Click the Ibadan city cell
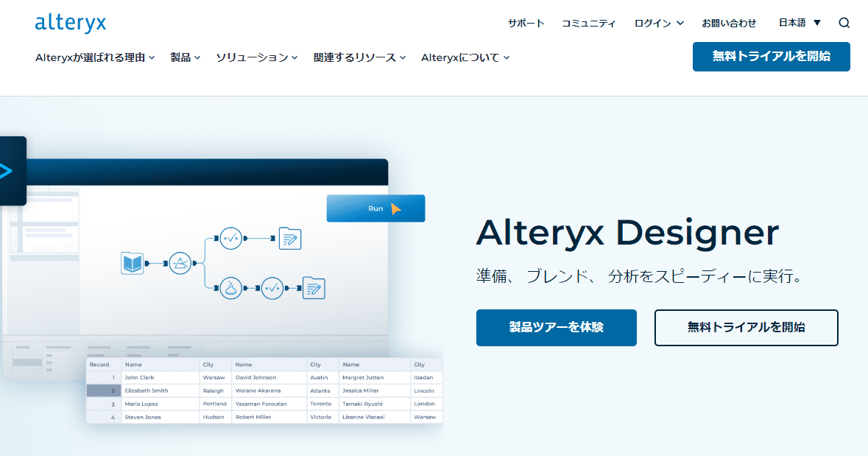Screen dimensions: 868x456 pyautogui.click(x=427, y=377)
